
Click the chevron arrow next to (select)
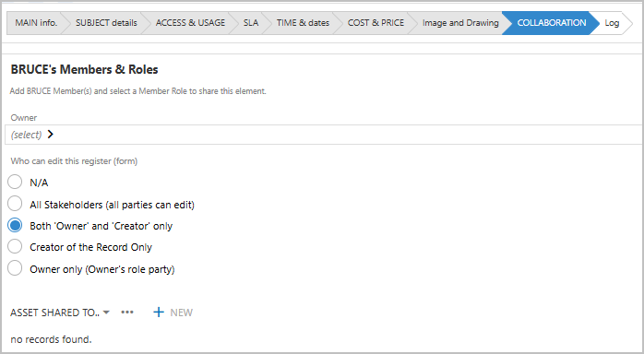(x=51, y=135)
